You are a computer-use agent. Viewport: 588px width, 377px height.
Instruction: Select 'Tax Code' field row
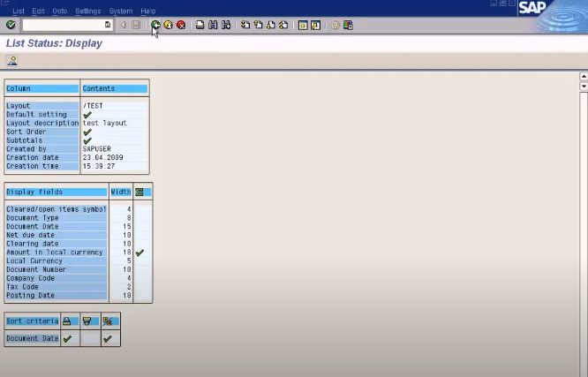pyautogui.click(x=57, y=287)
